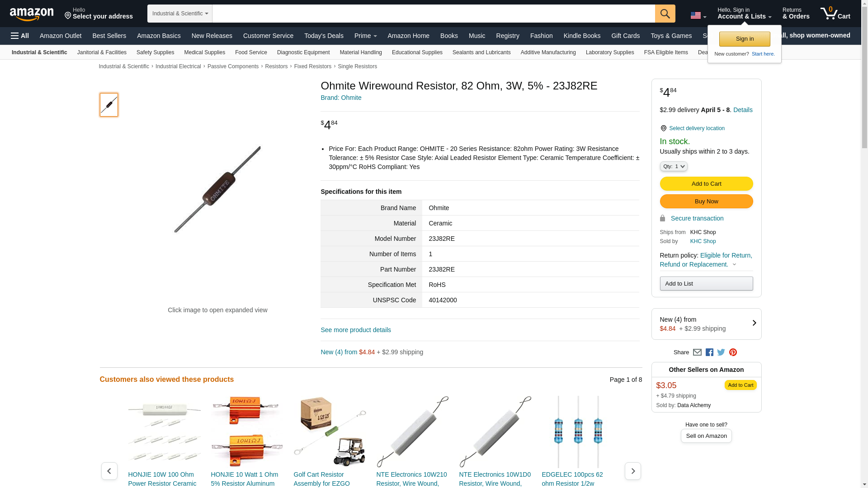Select Safety Supplies category tab

[155, 52]
